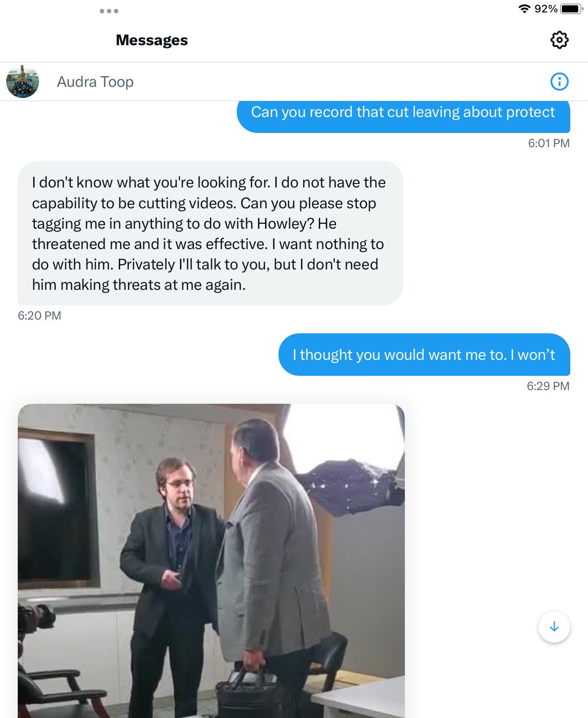Select the "Can you record that cut" message

[x=403, y=113]
